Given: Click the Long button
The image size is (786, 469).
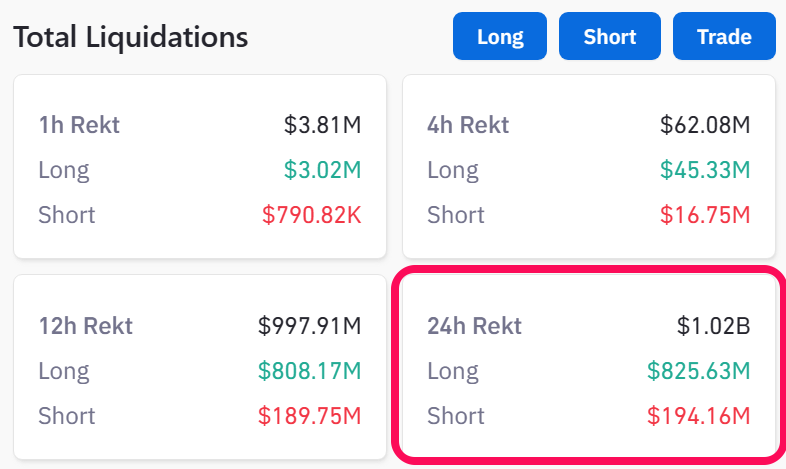Looking at the screenshot, I should (500, 37).
